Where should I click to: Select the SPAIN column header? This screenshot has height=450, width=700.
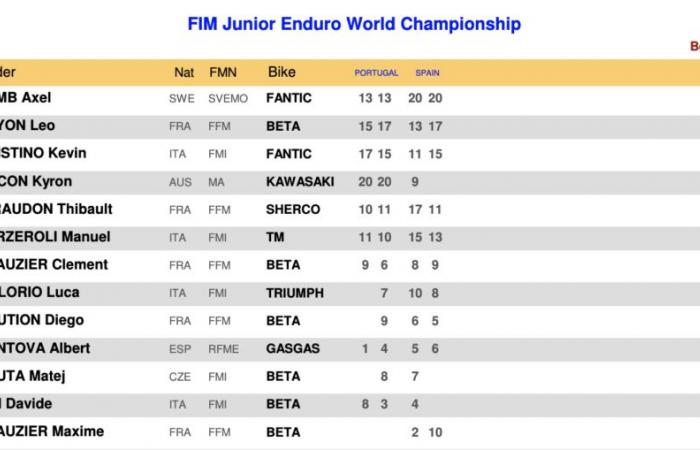click(x=427, y=73)
